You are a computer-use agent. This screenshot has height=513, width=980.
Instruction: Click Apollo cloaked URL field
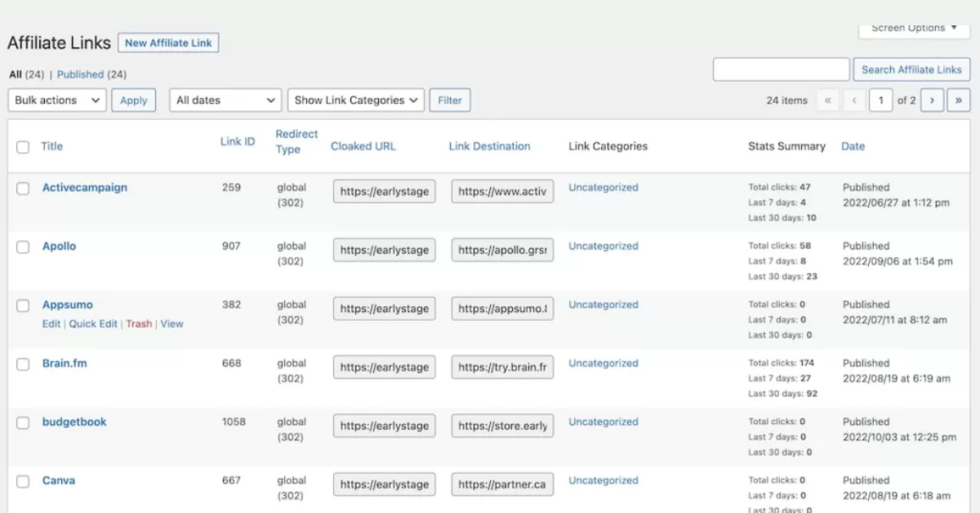tap(385, 250)
